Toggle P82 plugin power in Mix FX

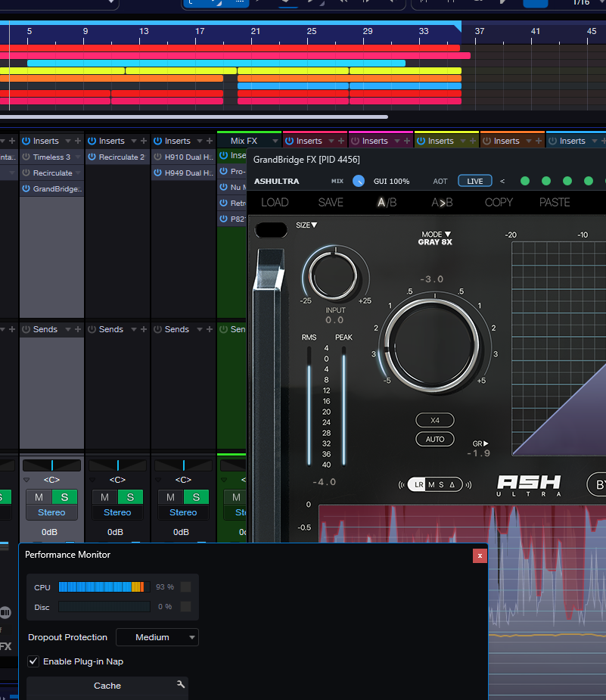point(224,219)
